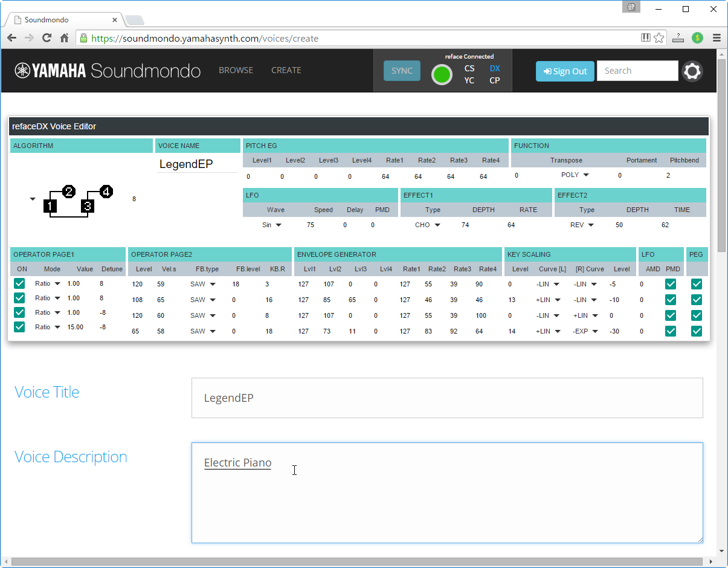This screenshot has width=728, height=568.
Task: Toggle LFO PMD checkbox in the -10 level row
Action: click(671, 300)
